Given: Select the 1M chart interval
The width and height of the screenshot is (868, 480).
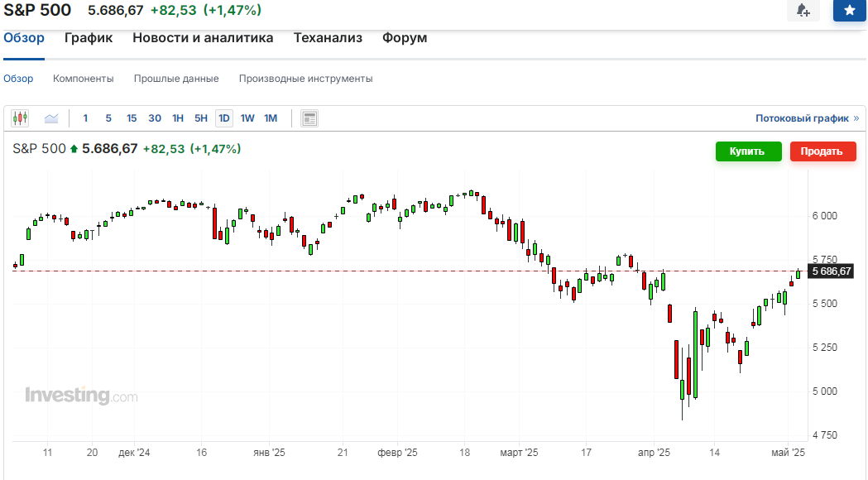Looking at the screenshot, I should point(271,118).
